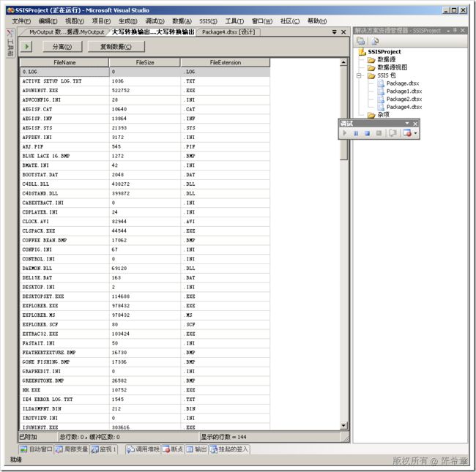The width and height of the screenshot is (476, 472).
Task: Open the 编辑(E) menu
Action: point(48,21)
